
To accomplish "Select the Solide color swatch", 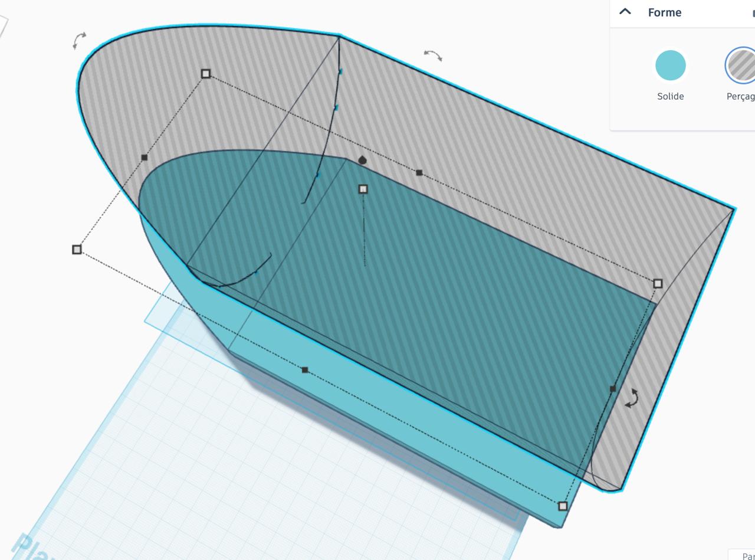I will pos(670,65).
